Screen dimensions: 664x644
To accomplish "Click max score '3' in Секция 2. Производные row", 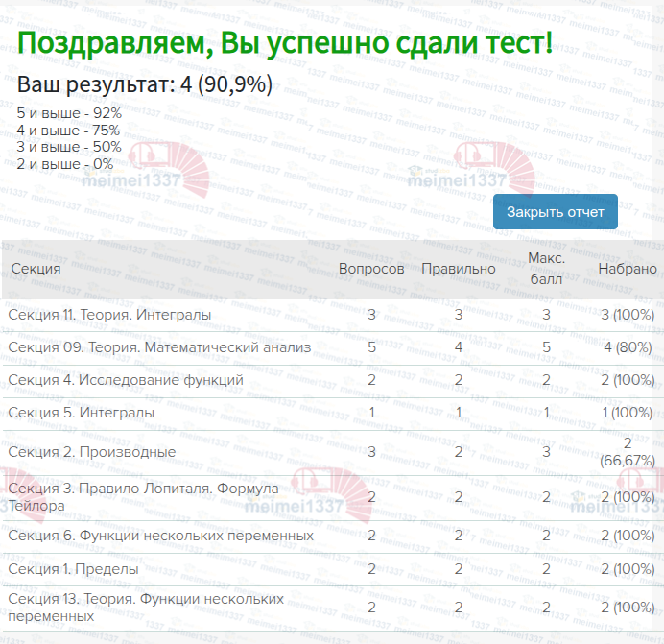I will coord(546,452).
